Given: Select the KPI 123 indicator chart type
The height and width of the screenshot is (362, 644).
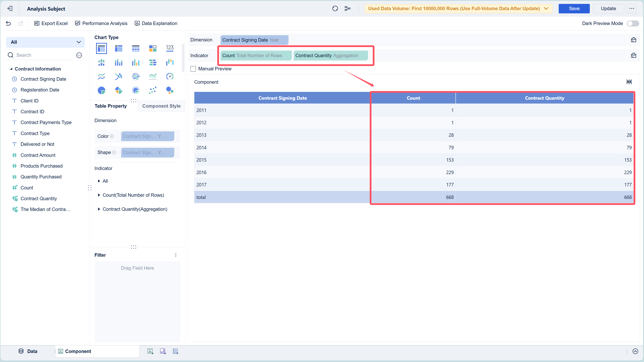Looking at the screenshot, I should tap(170, 48).
